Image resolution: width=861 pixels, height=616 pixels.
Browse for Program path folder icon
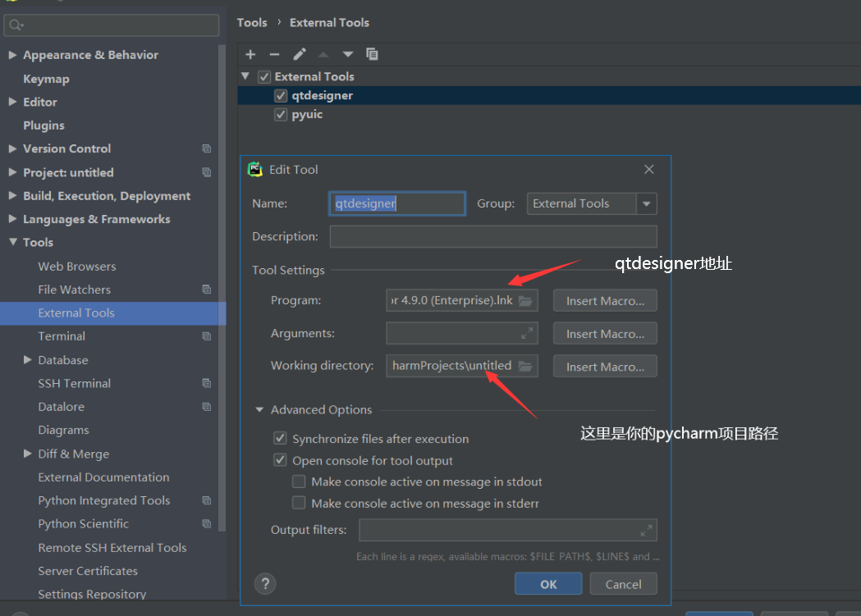coord(525,300)
